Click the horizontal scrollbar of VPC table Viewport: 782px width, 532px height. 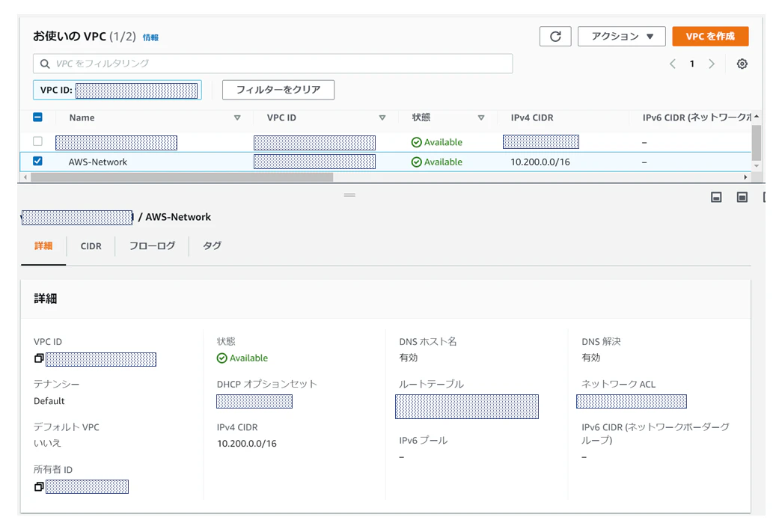[x=182, y=177]
